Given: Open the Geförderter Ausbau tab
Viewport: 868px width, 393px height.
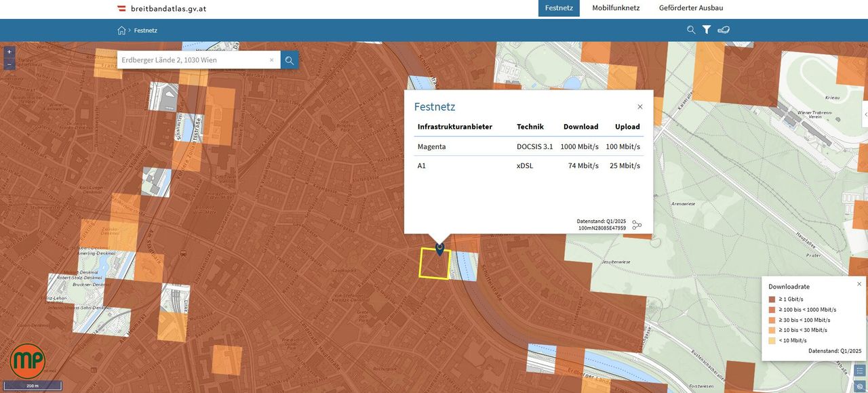Looking at the screenshot, I should click(x=691, y=8).
